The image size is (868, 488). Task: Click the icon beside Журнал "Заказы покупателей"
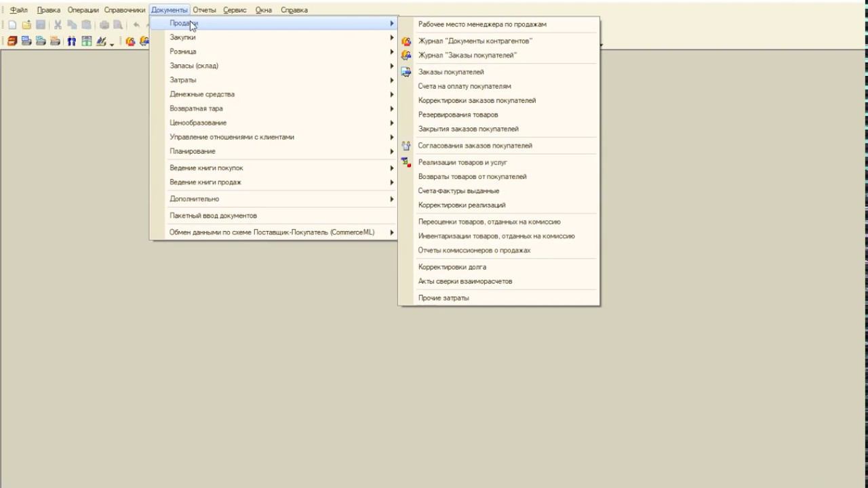(x=406, y=56)
